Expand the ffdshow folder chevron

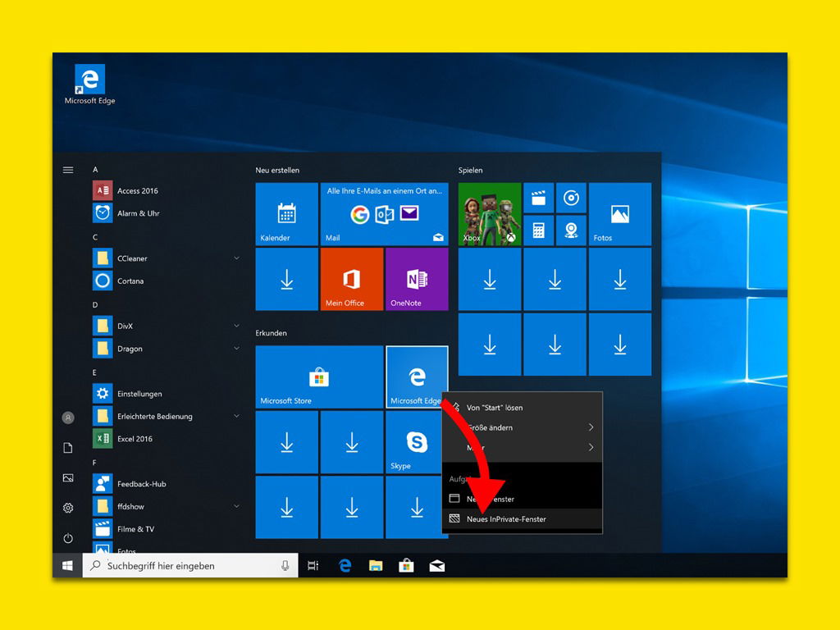click(236, 506)
